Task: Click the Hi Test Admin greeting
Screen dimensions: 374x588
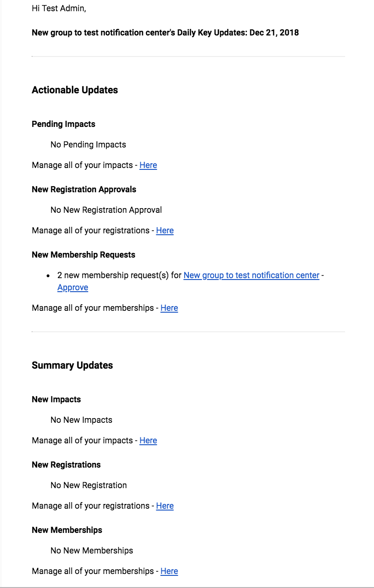Action: pos(59,8)
